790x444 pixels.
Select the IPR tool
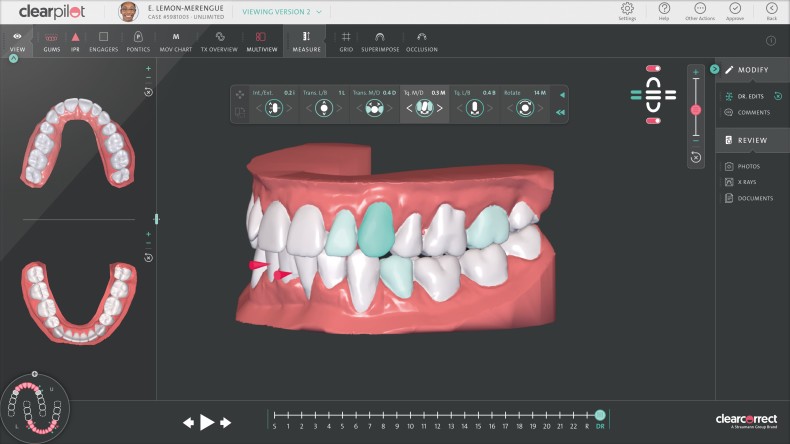coord(75,40)
